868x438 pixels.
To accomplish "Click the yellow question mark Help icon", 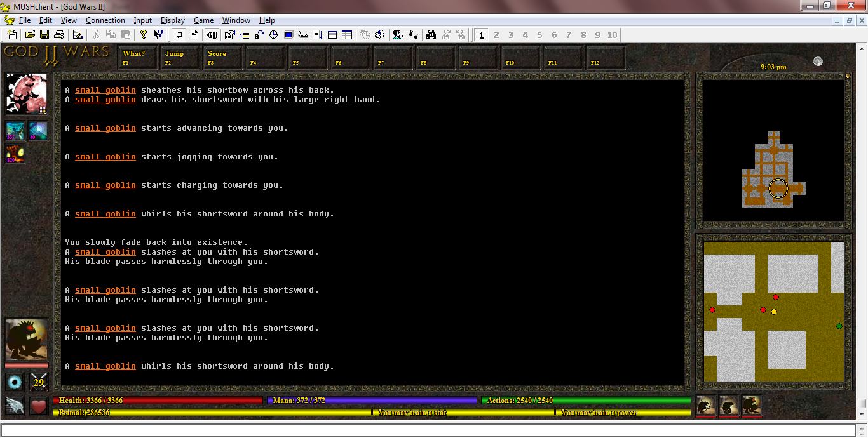I will 144,35.
